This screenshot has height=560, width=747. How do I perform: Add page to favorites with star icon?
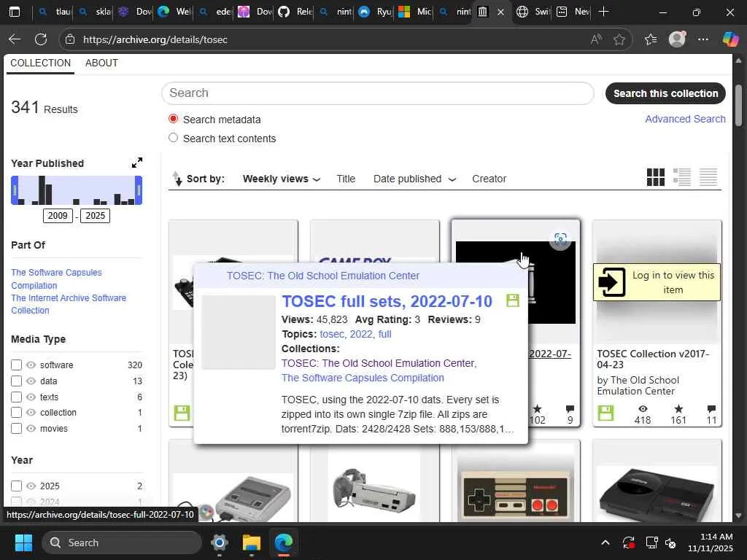click(x=619, y=39)
